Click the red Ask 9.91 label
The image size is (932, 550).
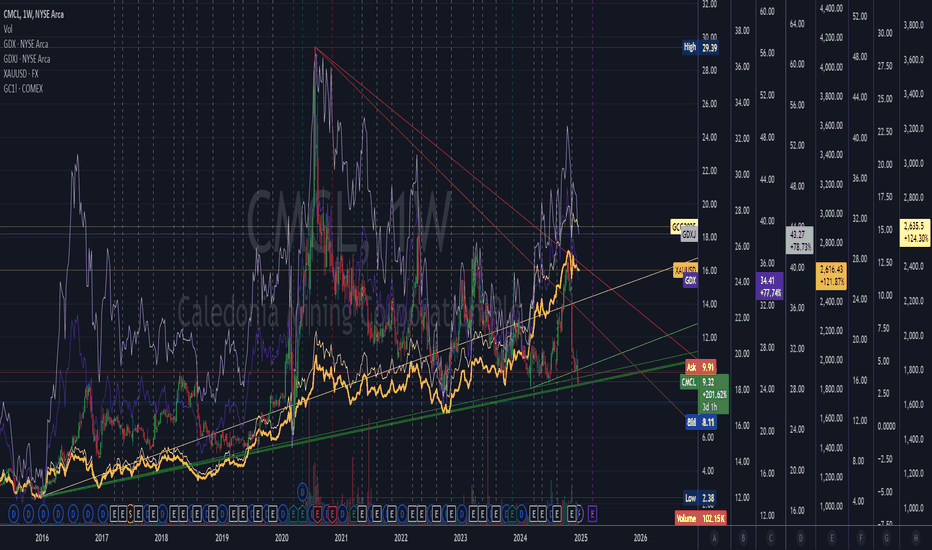(700, 367)
